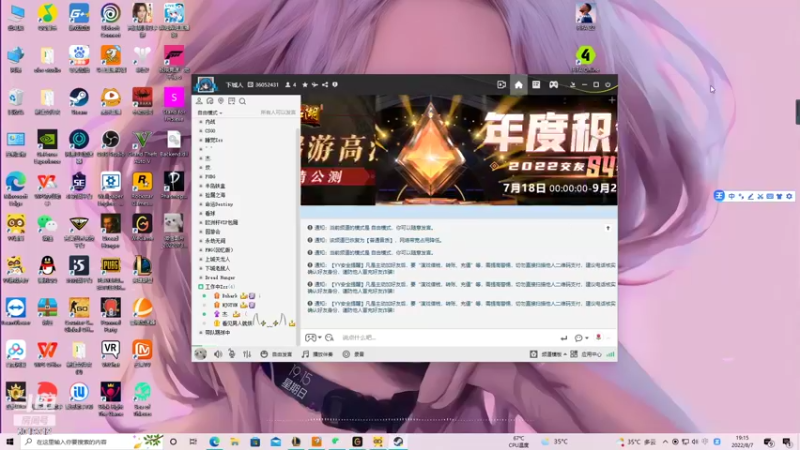Open the headset icon above channel list
800x450 pixels.
coord(210,101)
